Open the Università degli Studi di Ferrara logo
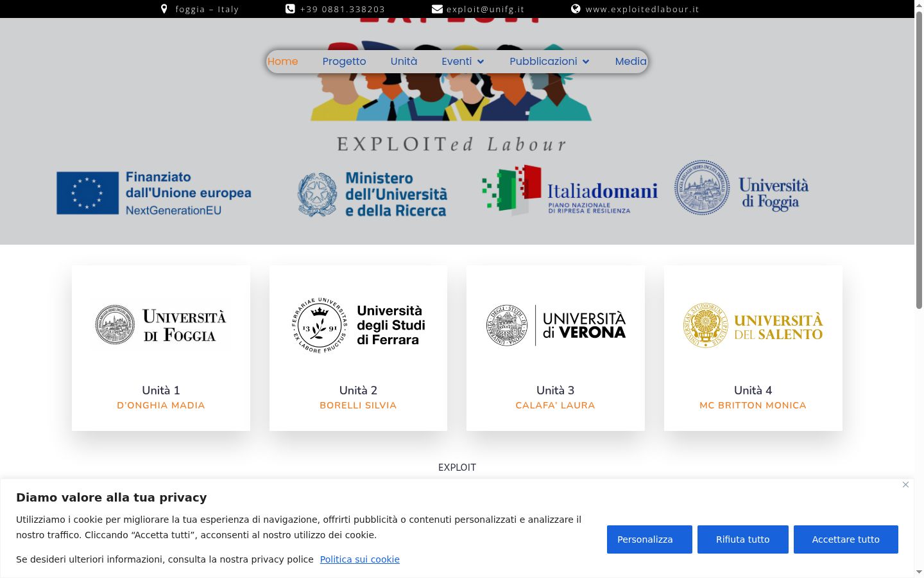 click(358, 325)
